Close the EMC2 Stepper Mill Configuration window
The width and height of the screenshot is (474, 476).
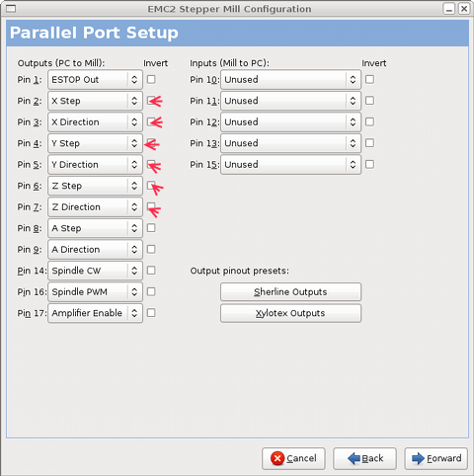pyautogui.click(x=464, y=9)
